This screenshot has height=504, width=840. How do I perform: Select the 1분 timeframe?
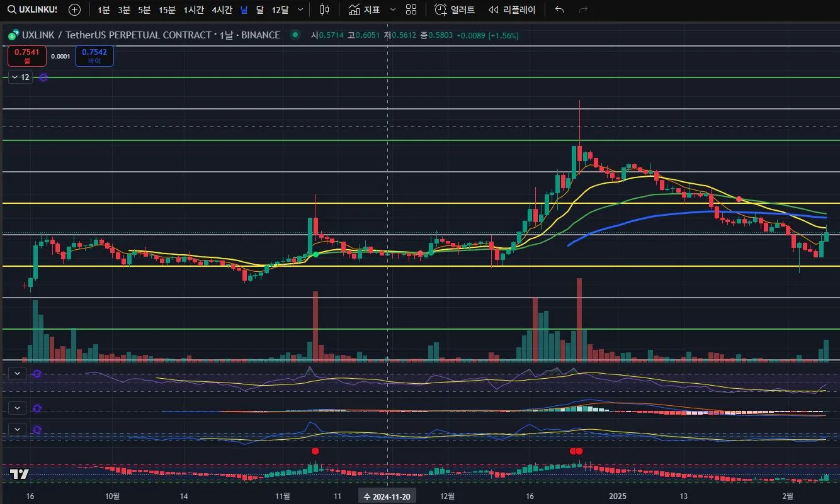click(103, 9)
